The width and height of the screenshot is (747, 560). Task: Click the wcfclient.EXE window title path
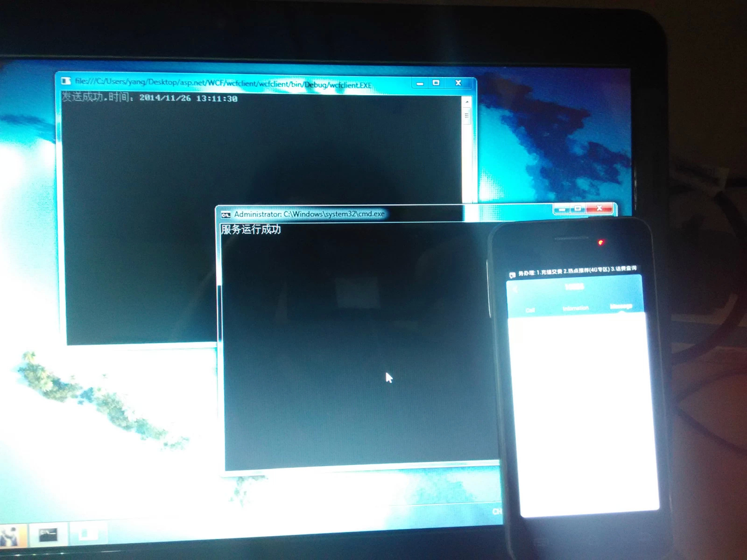(x=223, y=83)
